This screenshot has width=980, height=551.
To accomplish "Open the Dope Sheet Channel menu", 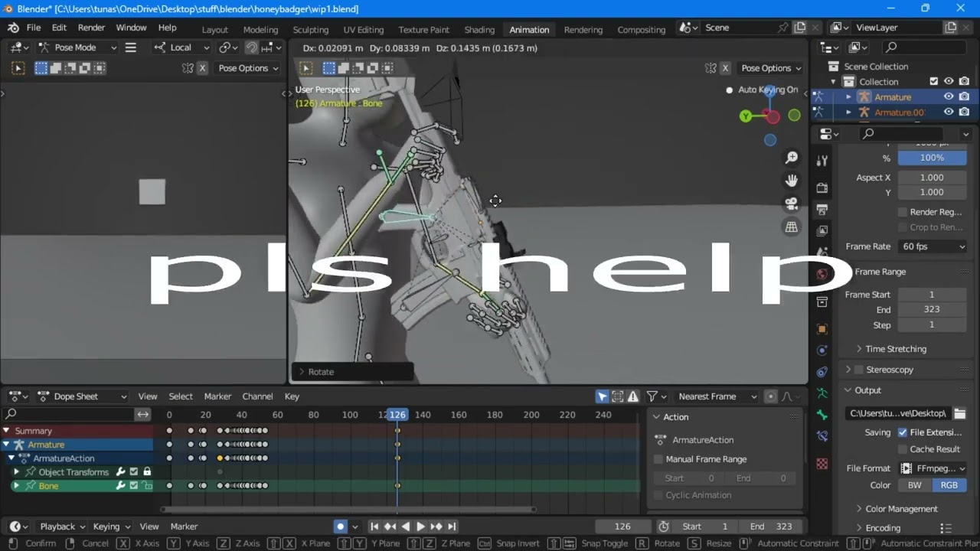I will [x=257, y=396].
